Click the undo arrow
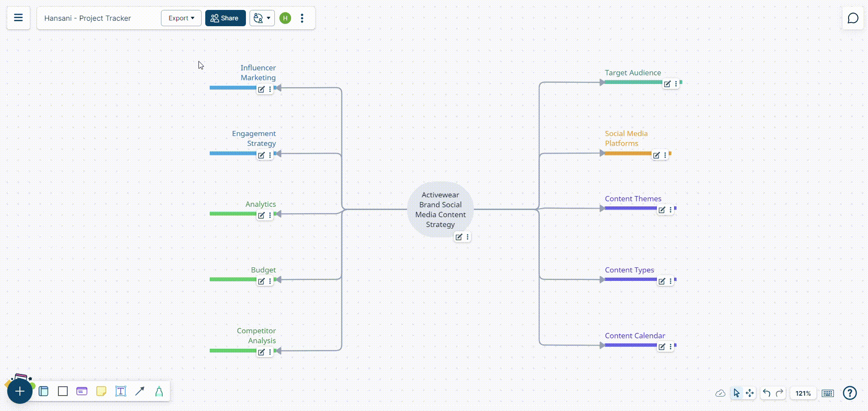 pos(766,393)
